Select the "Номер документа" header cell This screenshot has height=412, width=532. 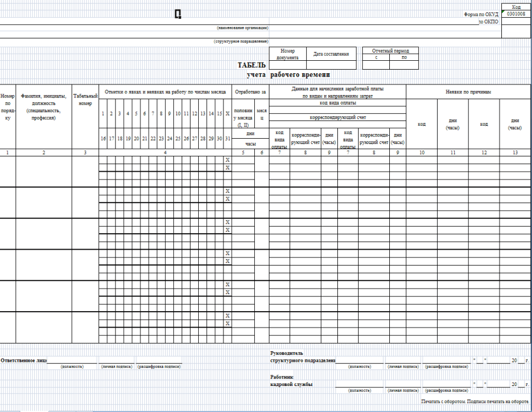(x=288, y=54)
